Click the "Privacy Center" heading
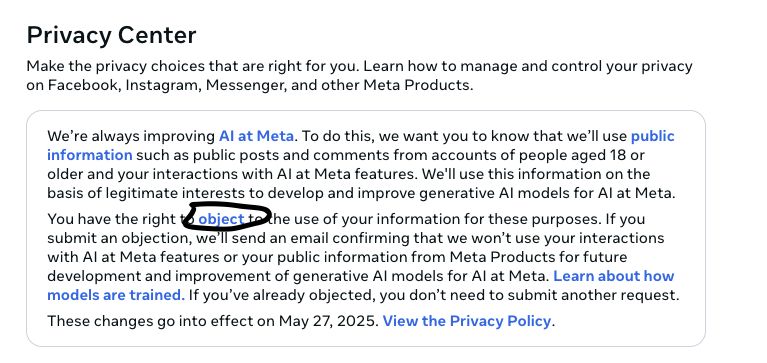Screen dimensions: 767x363 (x=112, y=36)
